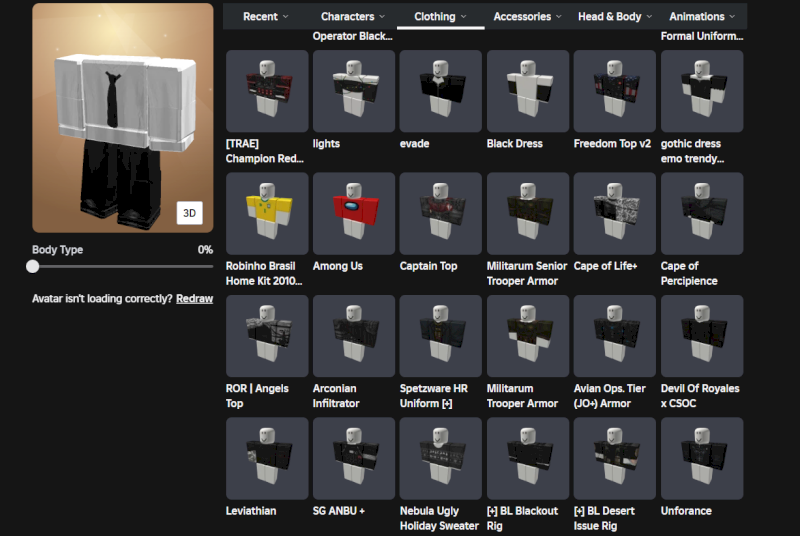Expand the Head & Body menu
This screenshot has width=800, height=536.
click(615, 16)
